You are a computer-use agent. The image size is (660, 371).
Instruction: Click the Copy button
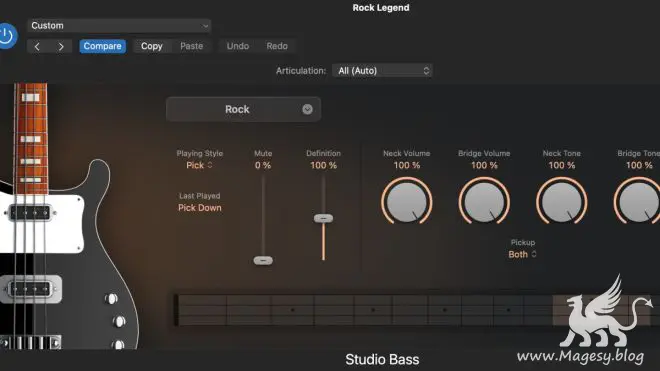[152, 46]
